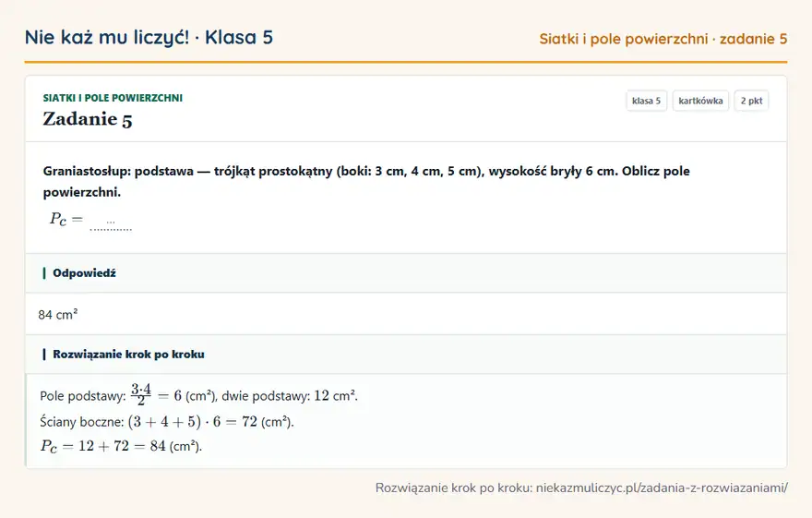Open the niekazmuliczyc.pl solutions link in the footer
The image size is (812, 518).
[662, 488]
